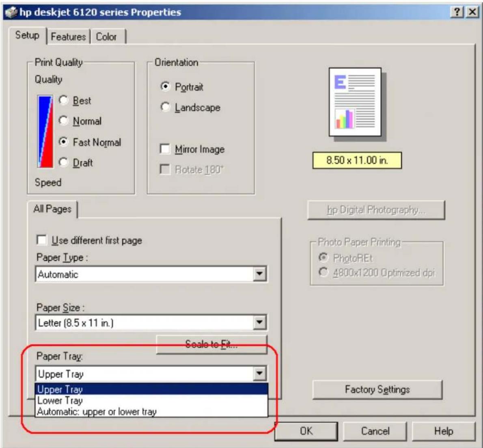The width and height of the screenshot is (483, 448).
Task: Switch to the Setup tab
Action: point(28,35)
